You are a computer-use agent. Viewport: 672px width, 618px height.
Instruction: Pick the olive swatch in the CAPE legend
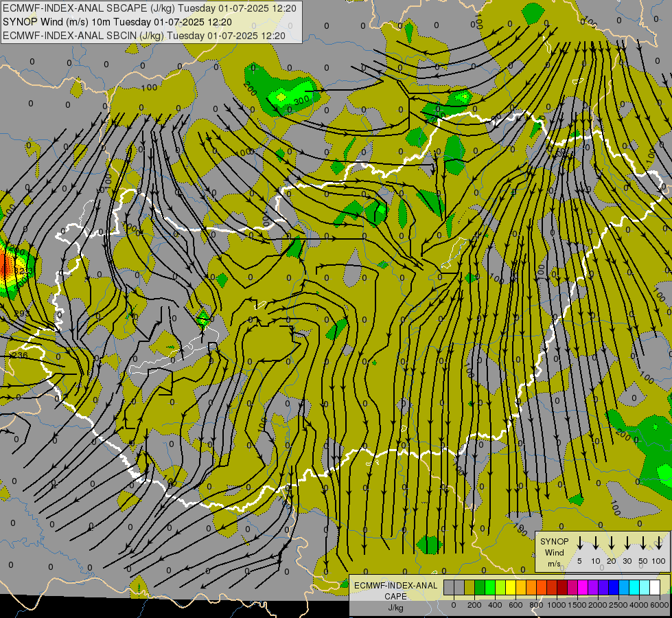pos(470,587)
